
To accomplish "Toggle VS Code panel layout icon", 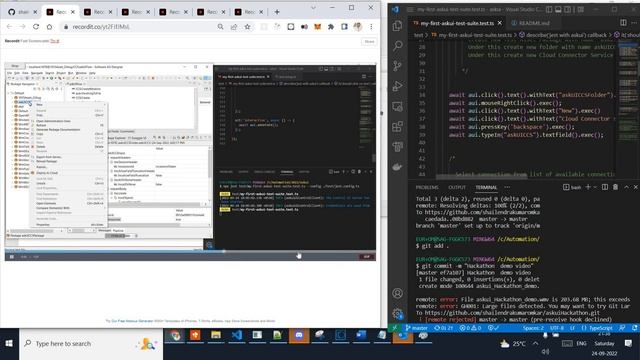I will pyautogui.click(x=558, y=9).
